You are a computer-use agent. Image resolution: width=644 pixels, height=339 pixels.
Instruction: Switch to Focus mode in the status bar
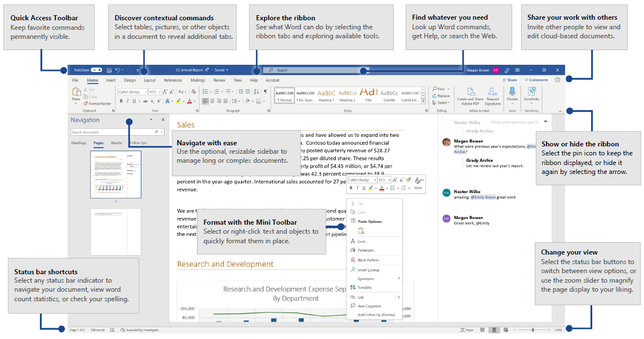pos(467,330)
